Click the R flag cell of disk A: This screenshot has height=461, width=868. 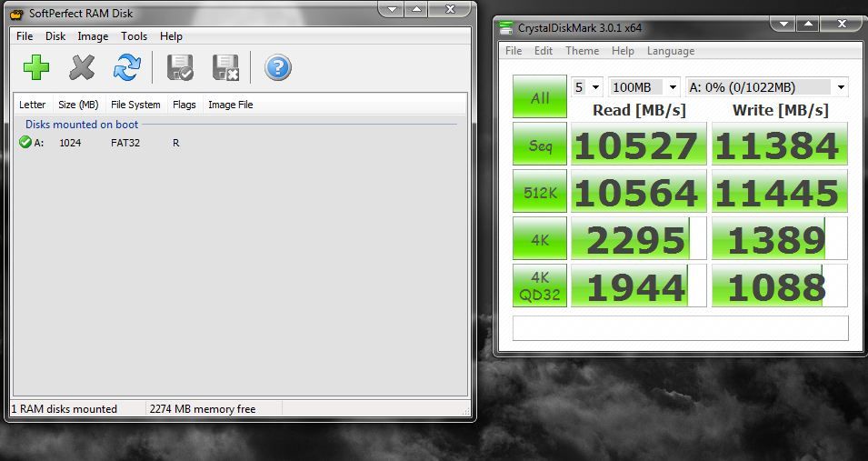(x=176, y=143)
